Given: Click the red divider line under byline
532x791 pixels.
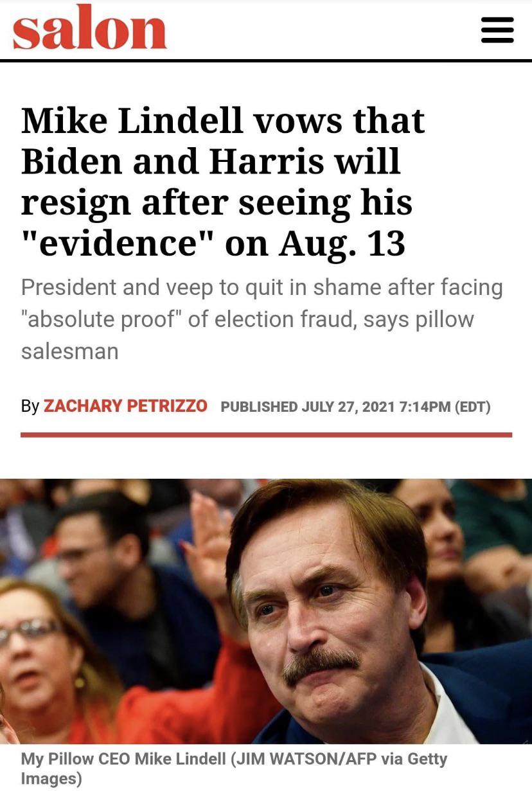Looking at the screenshot, I should (x=266, y=435).
